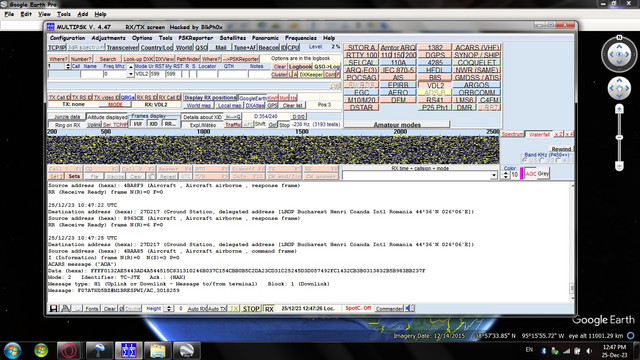Select Waterfall display tab
Image resolution: width=640 pixels, height=360 pixels.
tap(539, 134)
